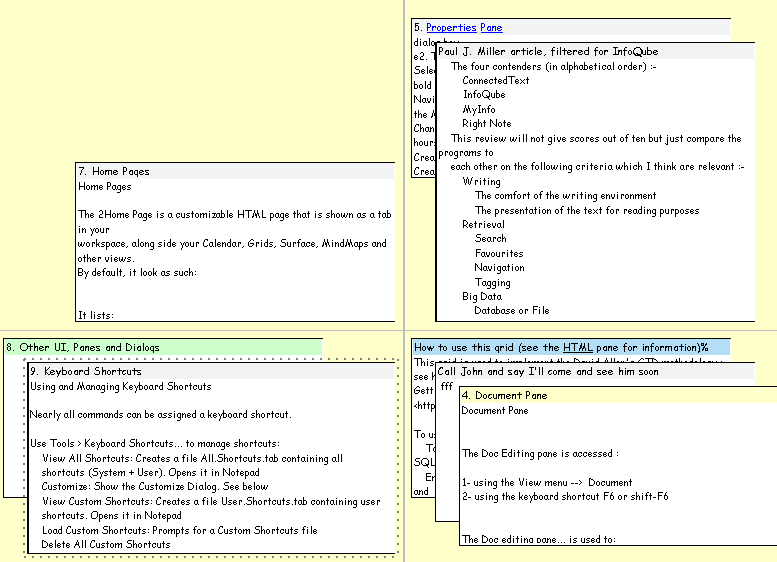This screenshot has height=562, width=777.
Task: Click the 'InfoQube' contender line
Action: [x=484, y=95]
